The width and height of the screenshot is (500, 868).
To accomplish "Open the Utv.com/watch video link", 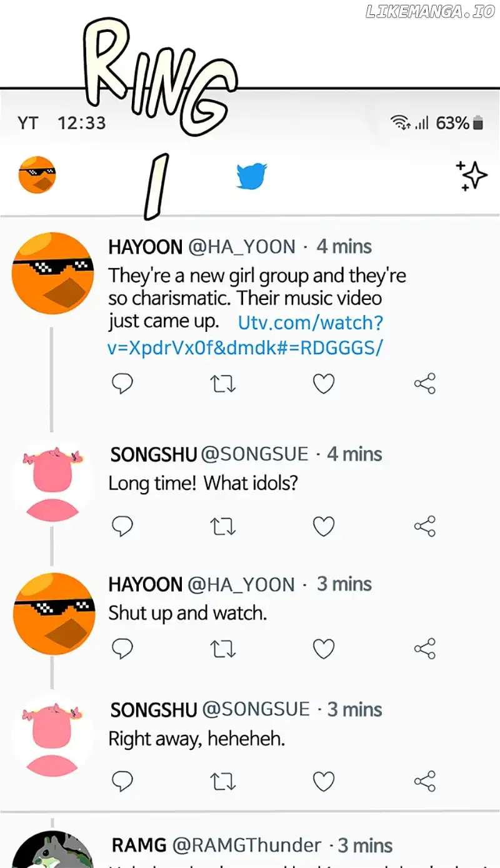I will click(x=245, y=335).
